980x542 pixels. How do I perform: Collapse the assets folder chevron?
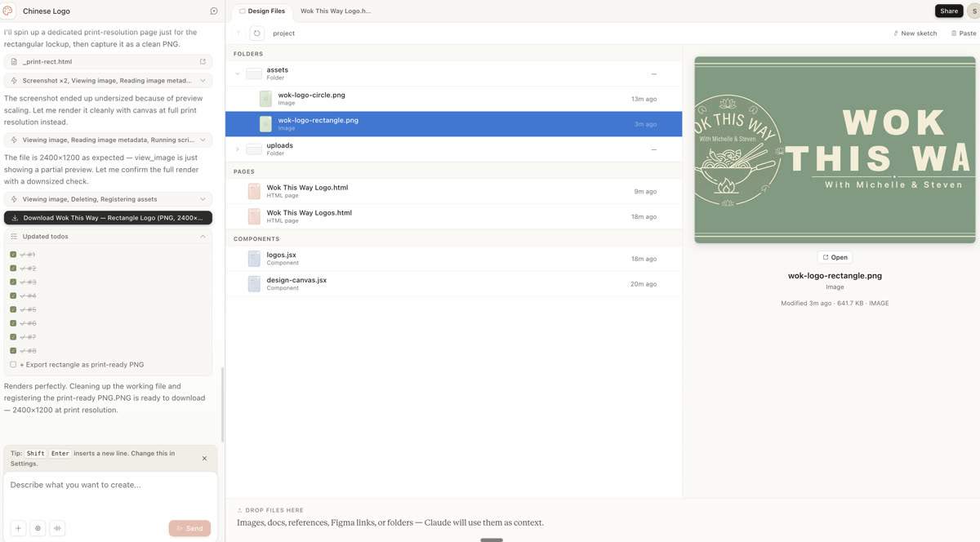238,73
